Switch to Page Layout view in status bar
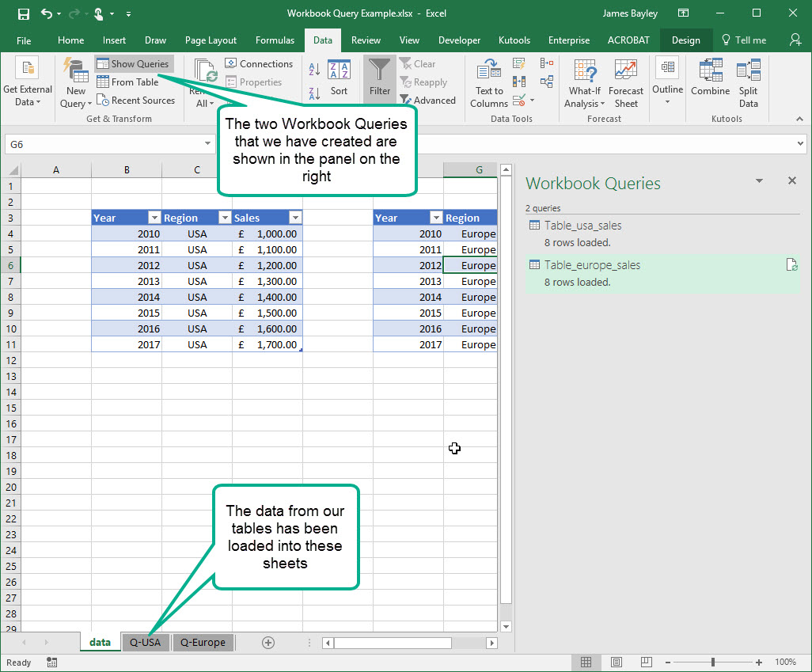This screenshot has height=672, width=812. pyautogui.click(x=616, y=662)
